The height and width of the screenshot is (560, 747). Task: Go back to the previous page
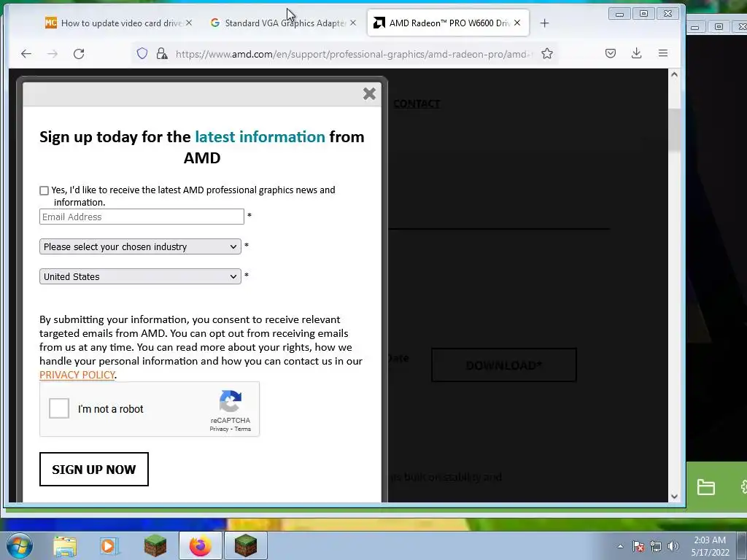(26, 54)
